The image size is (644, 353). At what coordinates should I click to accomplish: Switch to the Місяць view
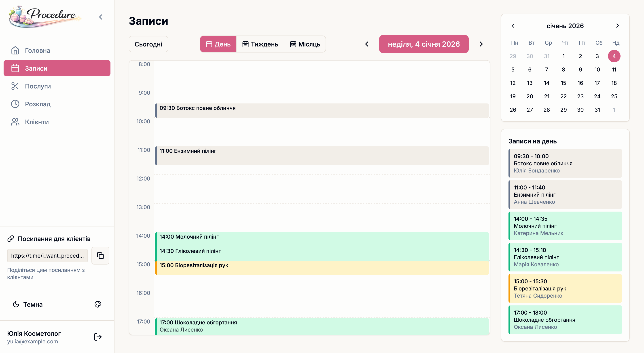[x=305, y=44]
